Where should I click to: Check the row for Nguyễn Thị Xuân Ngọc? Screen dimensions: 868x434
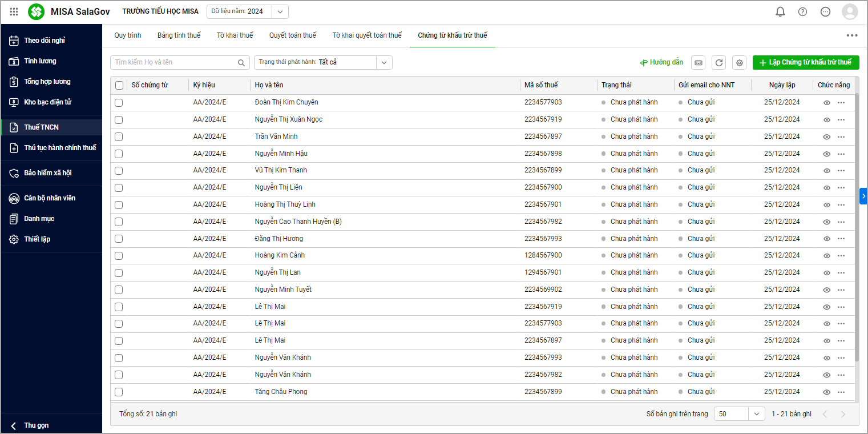click(119, 120)
